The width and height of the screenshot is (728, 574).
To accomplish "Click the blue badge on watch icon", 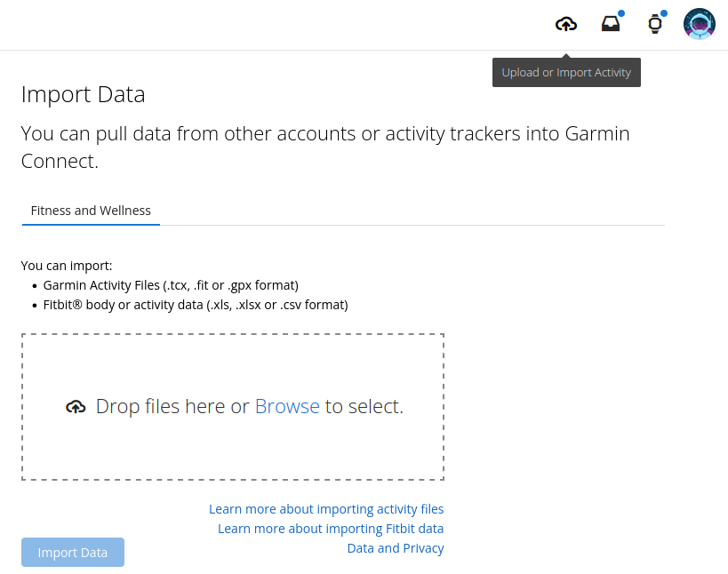I will coord(664,13).
